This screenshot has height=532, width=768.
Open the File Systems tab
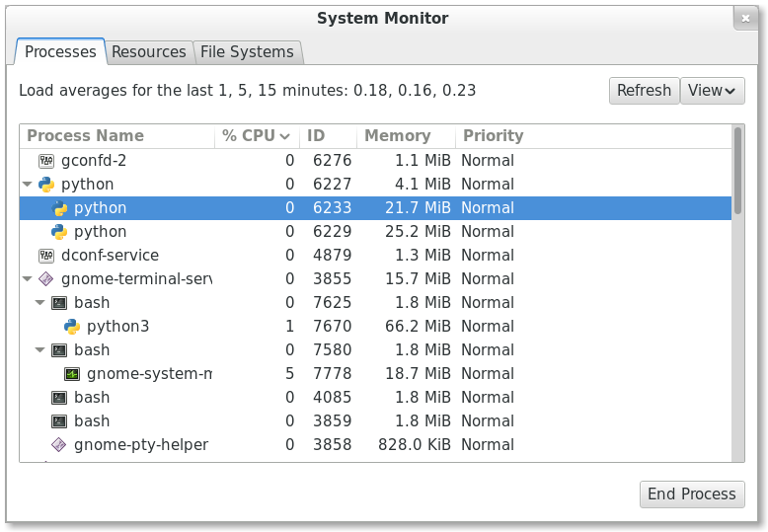[248, 52]
